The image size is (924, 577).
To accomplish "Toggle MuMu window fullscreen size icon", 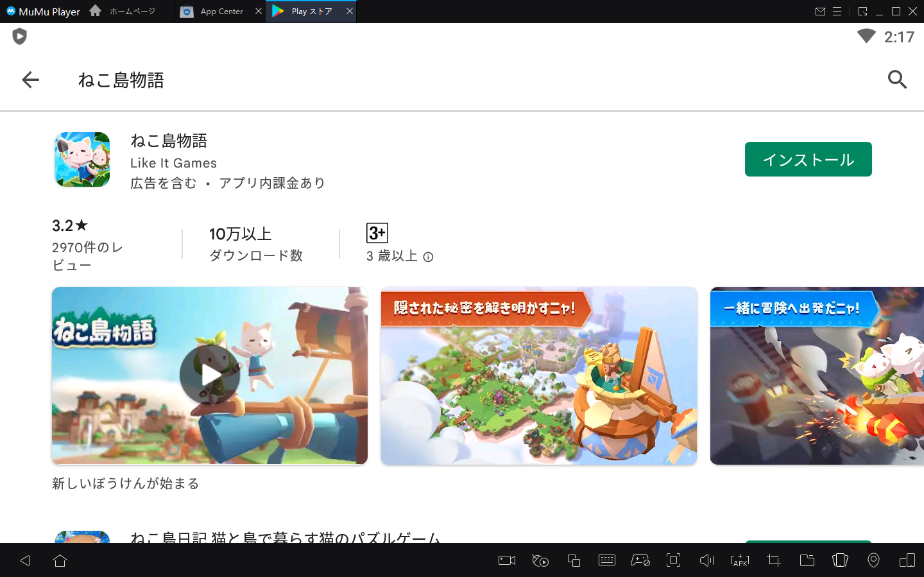I will (x=862, y=12).
